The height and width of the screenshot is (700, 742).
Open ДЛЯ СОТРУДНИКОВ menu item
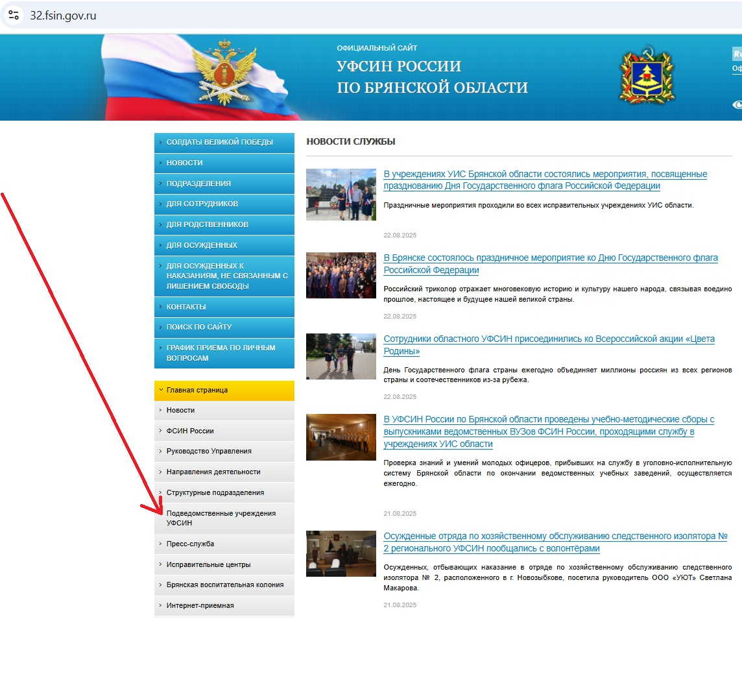(x=224, y=204)
